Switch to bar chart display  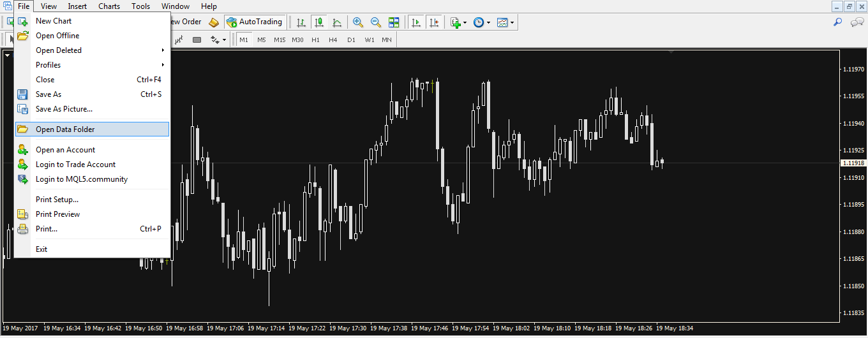pos(301,22)
